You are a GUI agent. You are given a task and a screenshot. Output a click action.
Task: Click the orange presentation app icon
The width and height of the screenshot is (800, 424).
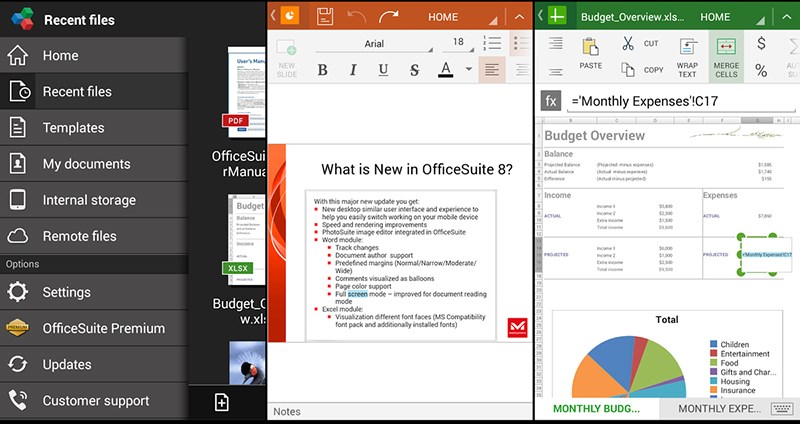tap(289, 16)
